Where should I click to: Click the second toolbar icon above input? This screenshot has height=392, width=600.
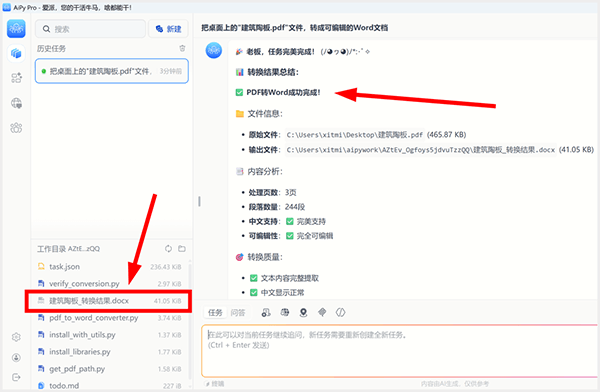click(285, 312)
